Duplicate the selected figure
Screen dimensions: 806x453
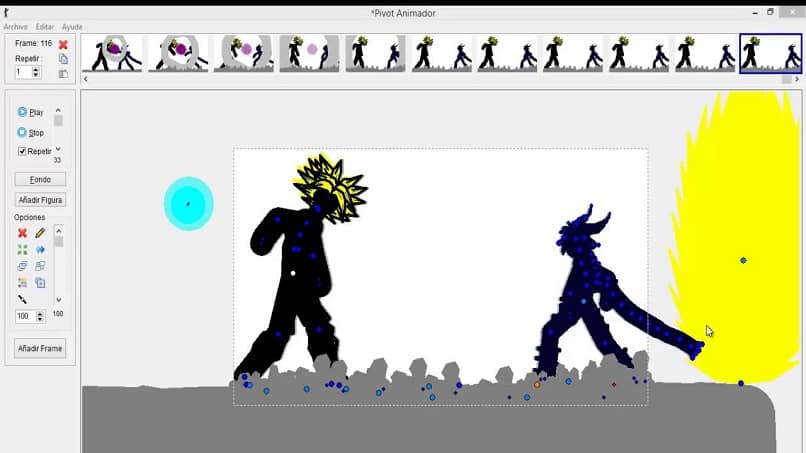pos(40,283)
